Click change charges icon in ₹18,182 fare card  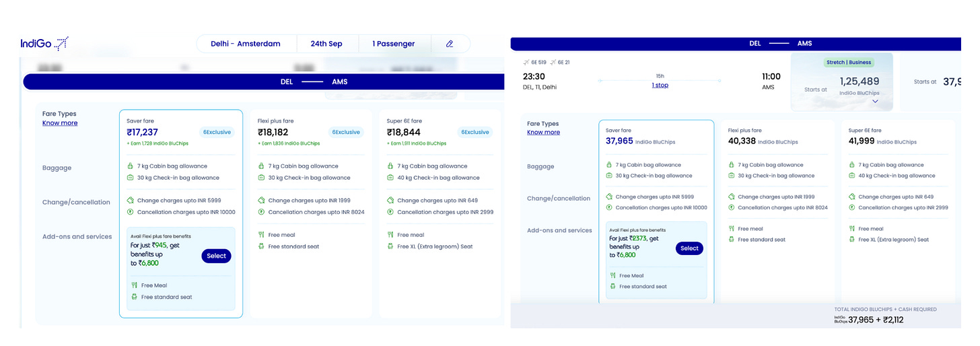pyautogui.click(x=261, y=200)
